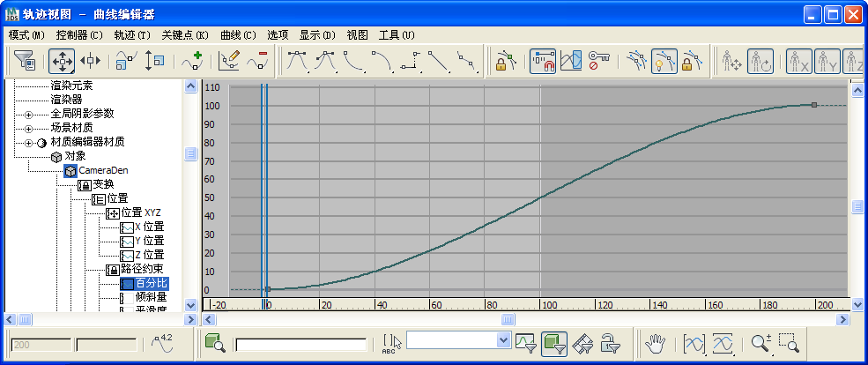The height and width of the screenshot is (365, 868).
Task: Toggle Filter Animated Tracks
Action: pos(582,343)
